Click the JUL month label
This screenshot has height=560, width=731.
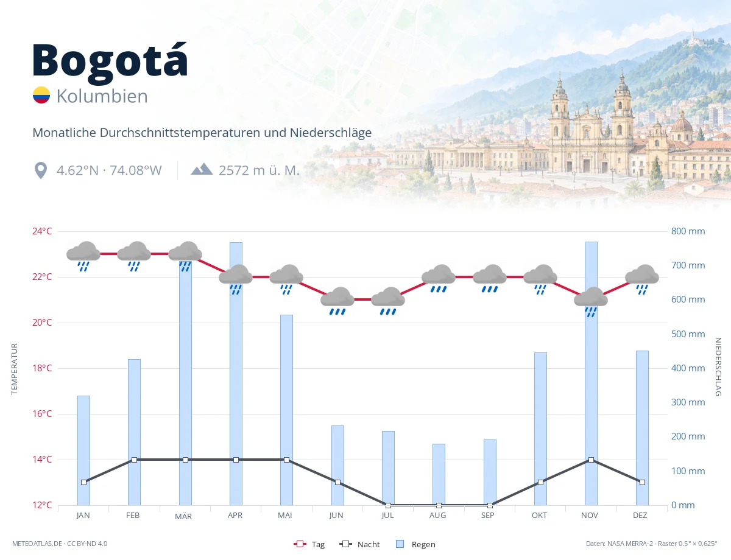pos(387,515)
